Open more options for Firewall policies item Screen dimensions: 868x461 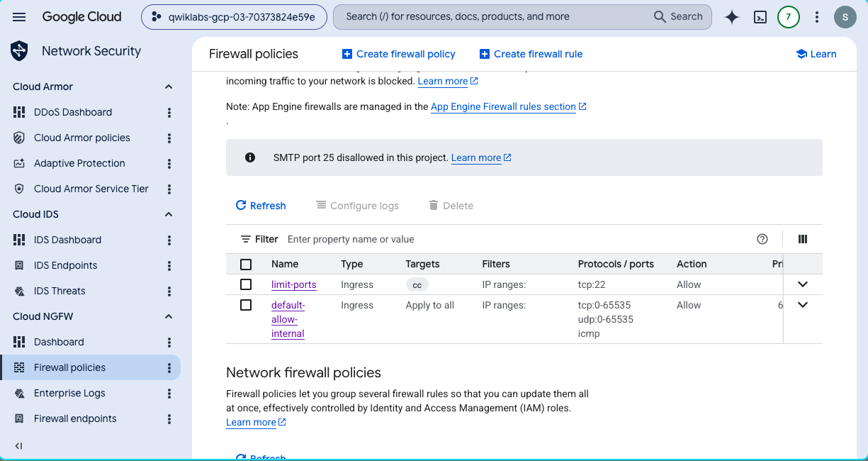click(x=169, y=367)
